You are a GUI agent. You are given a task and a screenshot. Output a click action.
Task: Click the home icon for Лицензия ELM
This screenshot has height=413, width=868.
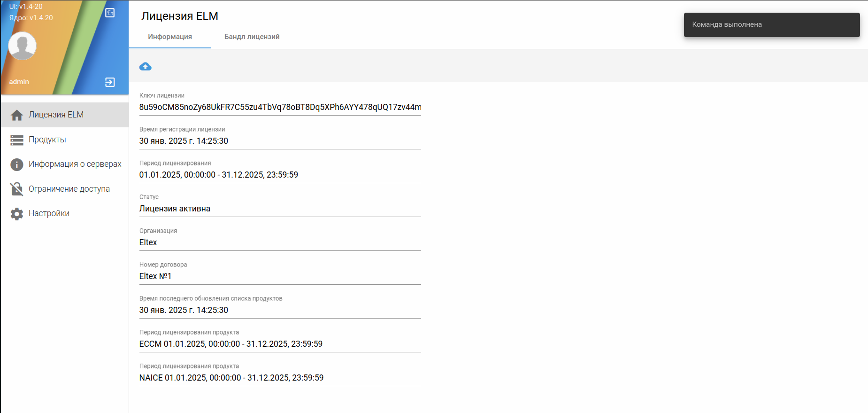point(17,115)
